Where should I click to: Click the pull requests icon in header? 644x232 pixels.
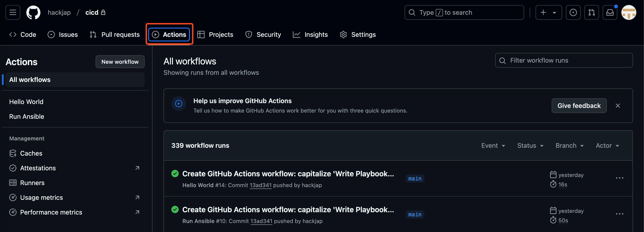(591, 12)
